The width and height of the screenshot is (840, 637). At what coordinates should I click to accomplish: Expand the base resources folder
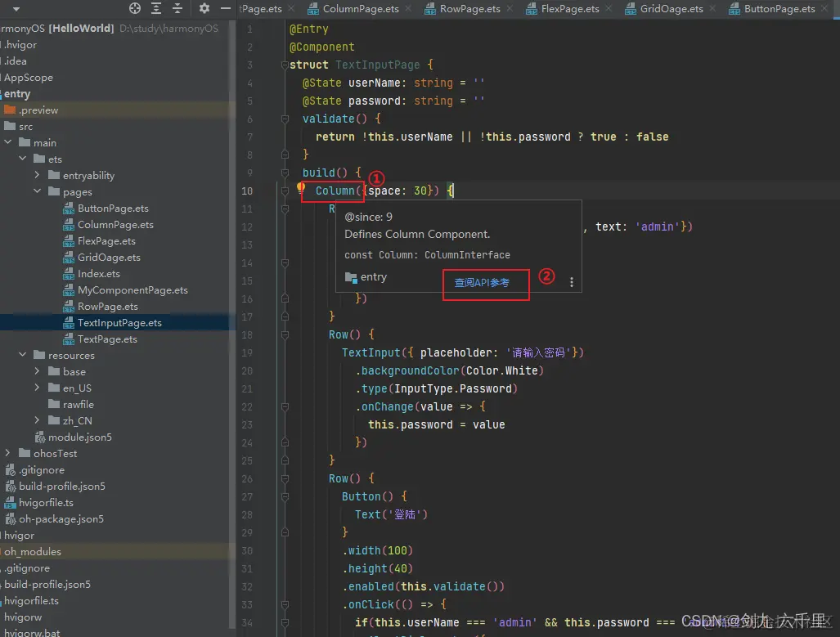pos(37,371)
